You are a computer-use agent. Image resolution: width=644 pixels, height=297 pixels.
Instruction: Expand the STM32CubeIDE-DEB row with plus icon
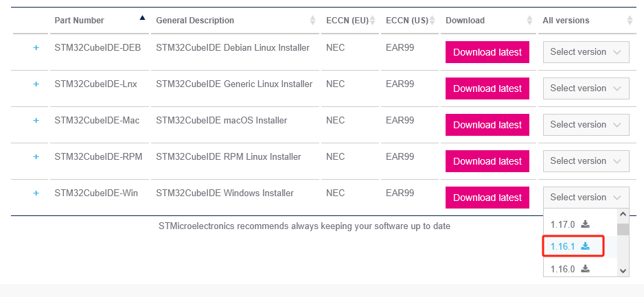pos(36,48)
